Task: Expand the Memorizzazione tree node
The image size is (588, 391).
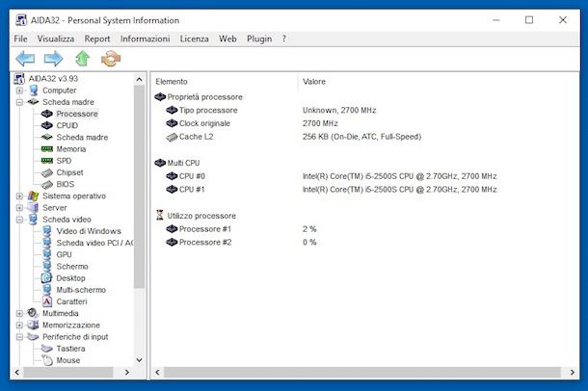Action: point(19,326)
